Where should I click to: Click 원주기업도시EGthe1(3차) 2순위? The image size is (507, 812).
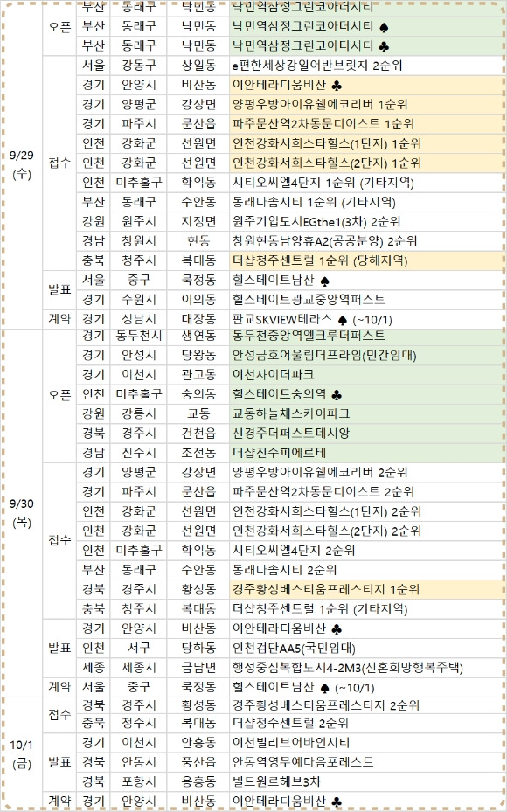316,222
